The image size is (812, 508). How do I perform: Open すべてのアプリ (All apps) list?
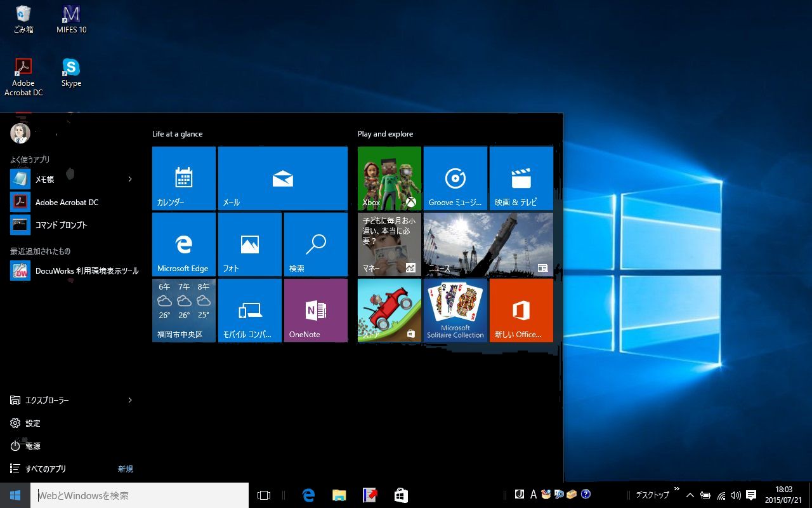46,469
